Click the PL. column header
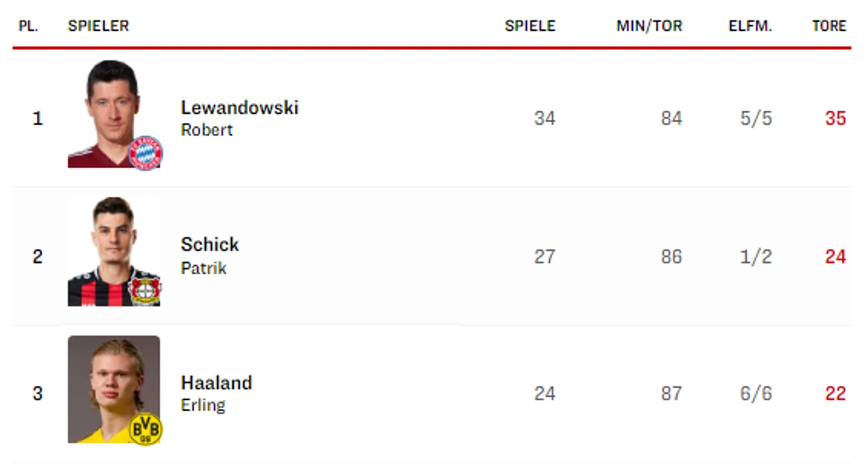 point(29,26)
